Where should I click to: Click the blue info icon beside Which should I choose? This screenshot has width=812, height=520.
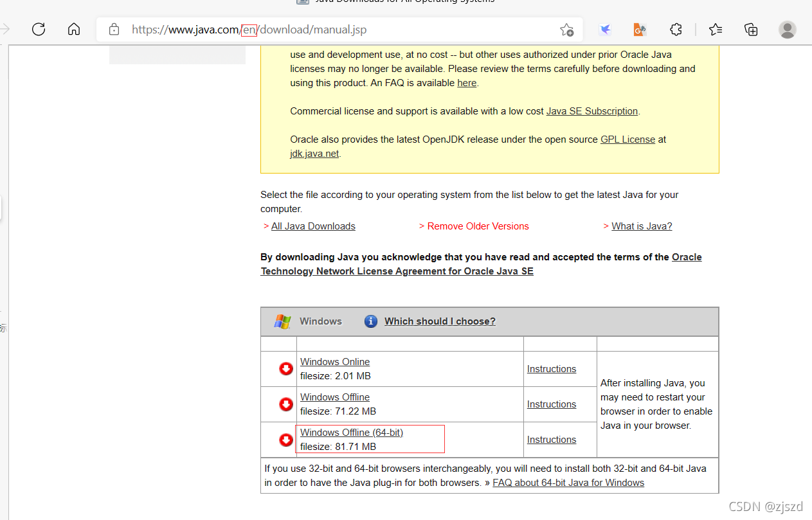click(x=371, y=321)
